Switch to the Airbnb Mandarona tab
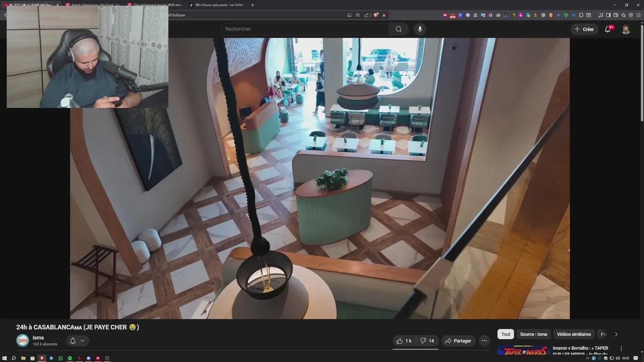This screenshot has width=644, height=362. point(92,5)
